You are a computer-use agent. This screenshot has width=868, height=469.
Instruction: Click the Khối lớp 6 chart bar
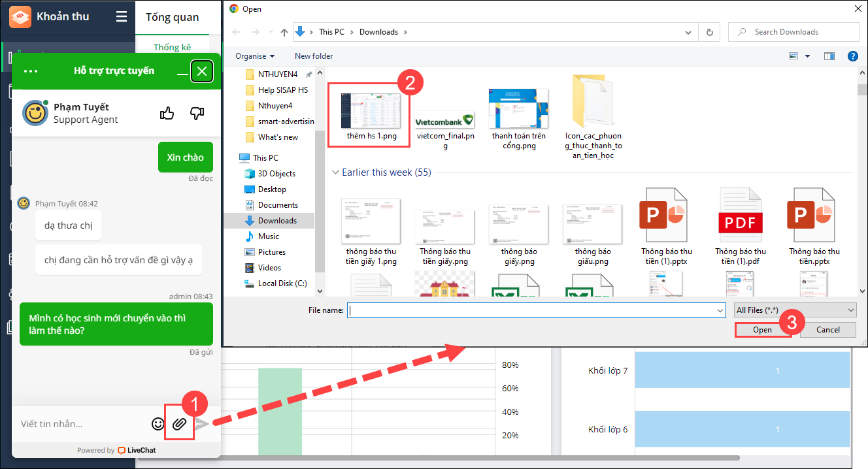tap(743, 429)
